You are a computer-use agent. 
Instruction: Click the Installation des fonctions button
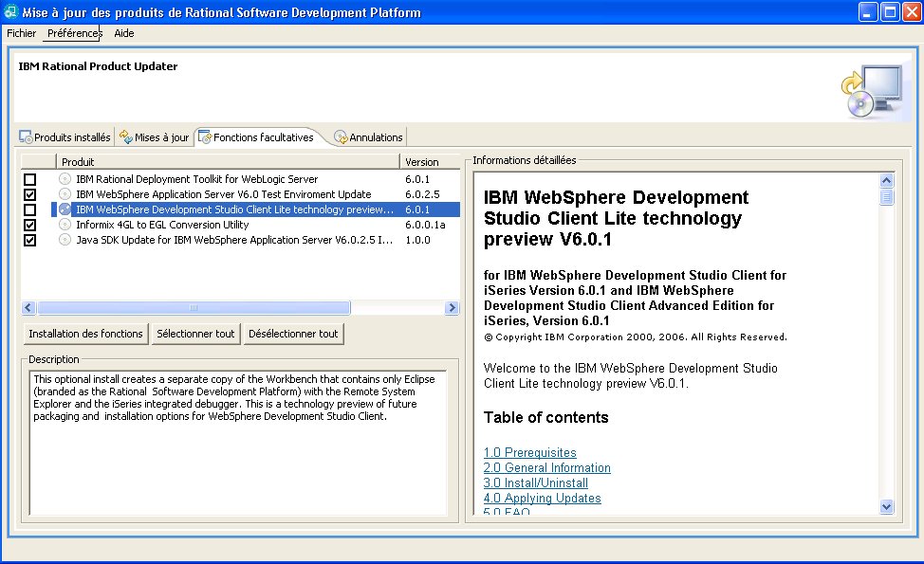pyautogui.click(x=85, y=334)
